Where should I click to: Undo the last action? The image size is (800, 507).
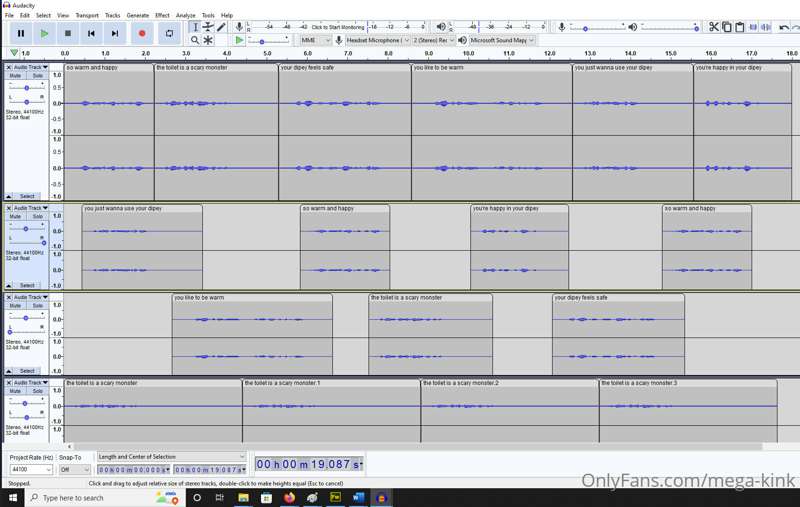pyautogui.click(x=784, y=27)
